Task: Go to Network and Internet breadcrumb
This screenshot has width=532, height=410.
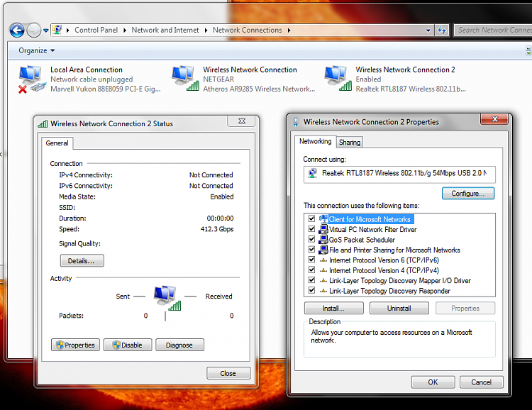Action: point(165,30)
